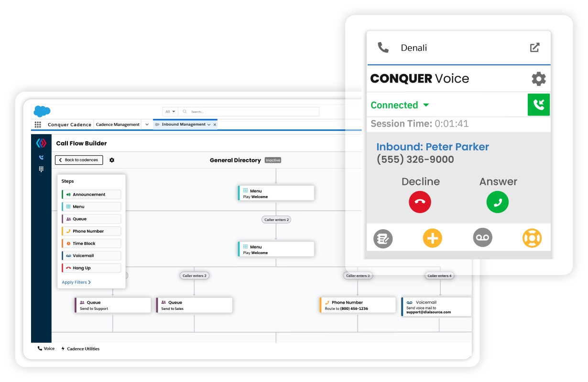Select the Phone Number step in Steps panel
This screenshot has height=382, width=588.
[91, 231]
